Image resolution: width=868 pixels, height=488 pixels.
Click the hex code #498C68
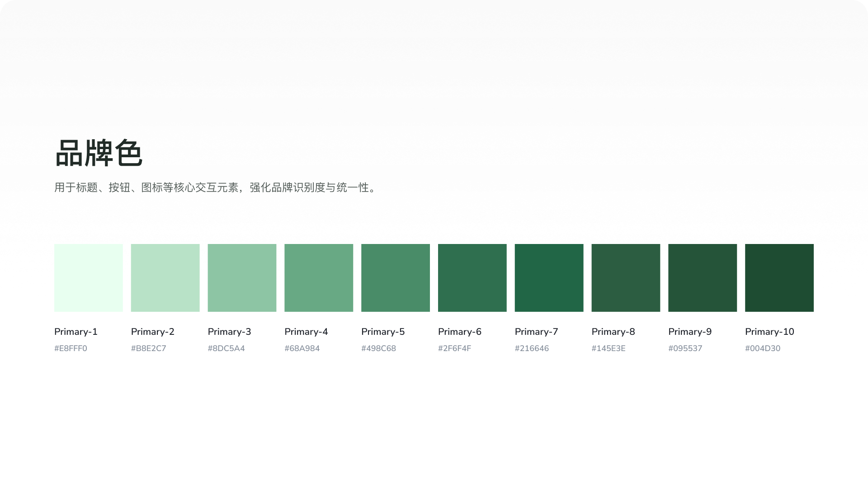click(x=379, y=348)
